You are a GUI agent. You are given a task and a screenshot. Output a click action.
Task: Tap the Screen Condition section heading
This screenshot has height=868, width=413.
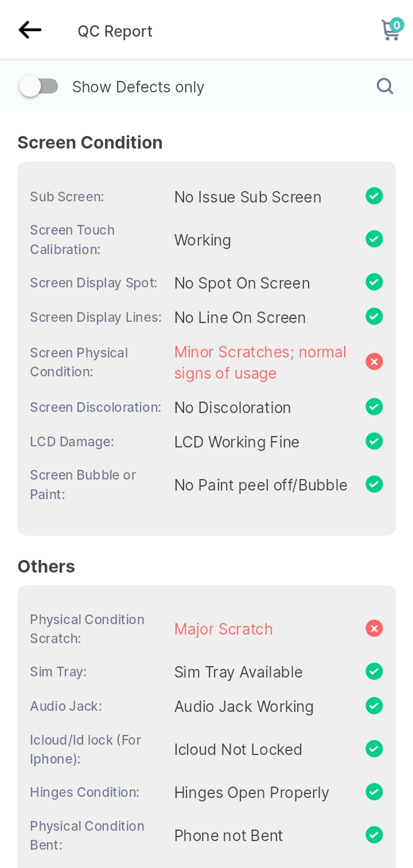(x=90, y=142)
